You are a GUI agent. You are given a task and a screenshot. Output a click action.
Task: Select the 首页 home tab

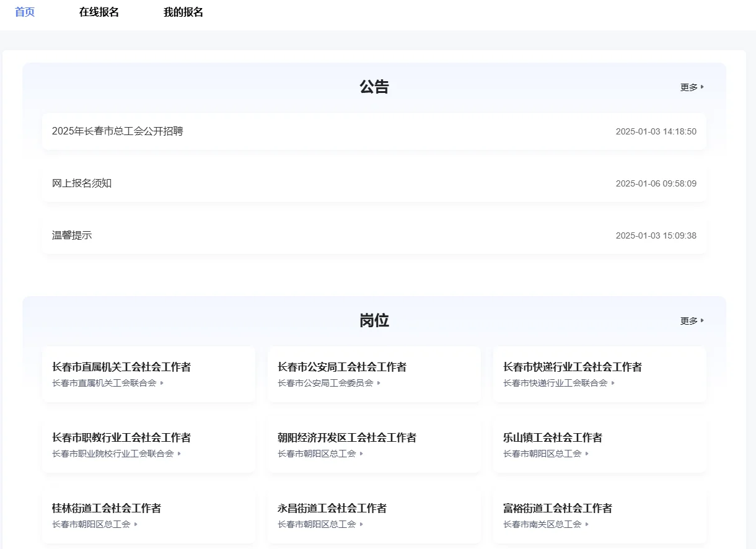(x=24, y=11)
